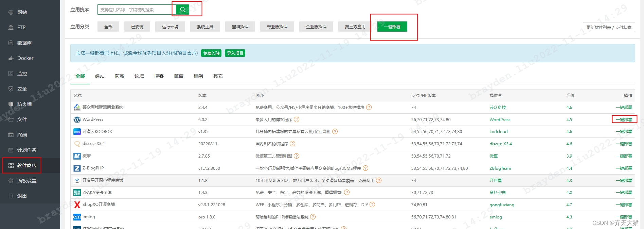Click the 微擎 logo icon
The image size is (644, 229).
coord(77,156)
